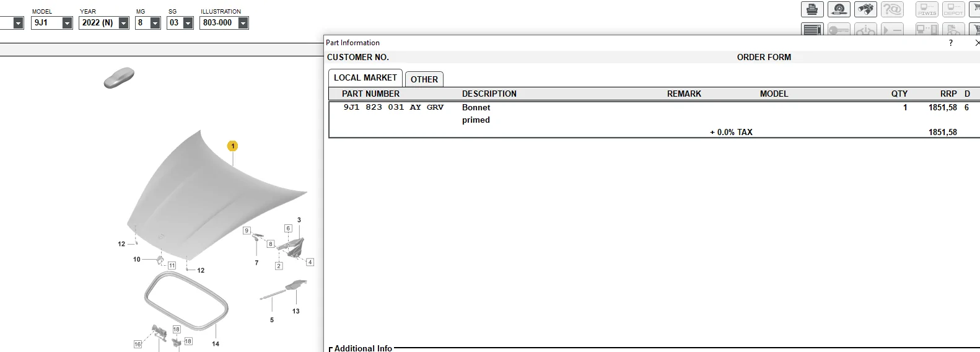Select callout 14 on the bonnet seal
The height and width of the screenshot is (352, 980).
(216, 344)
